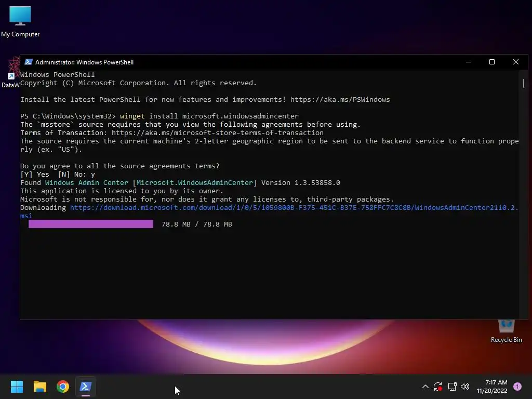Open the volume speaker icon
The image size is (532, 399).
(465, 387)
